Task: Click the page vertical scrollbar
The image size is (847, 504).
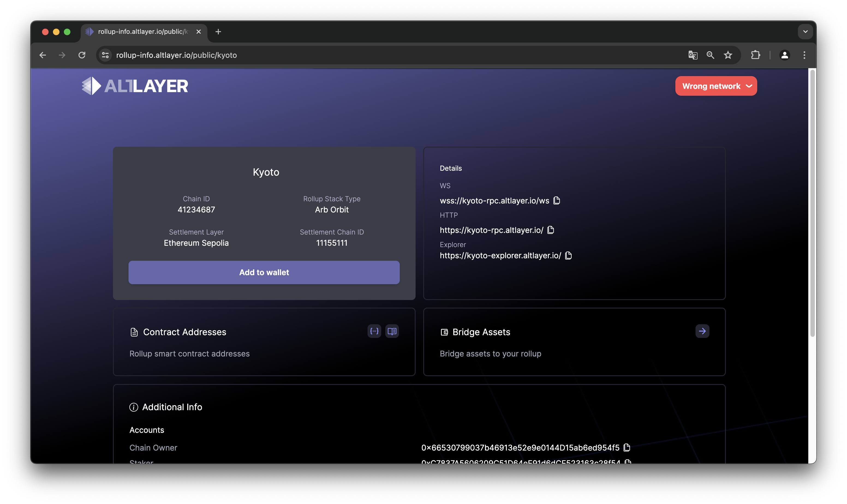Action: click(812, 204)
